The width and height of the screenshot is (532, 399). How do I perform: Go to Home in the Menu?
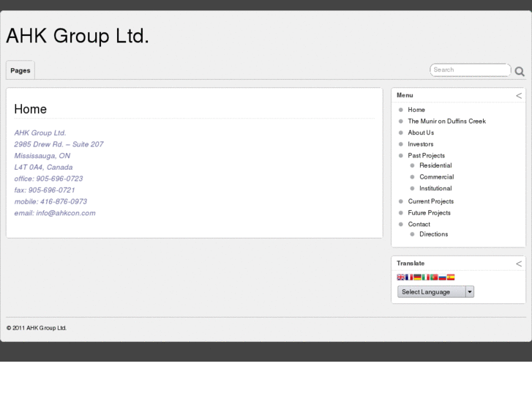(416, 110)
